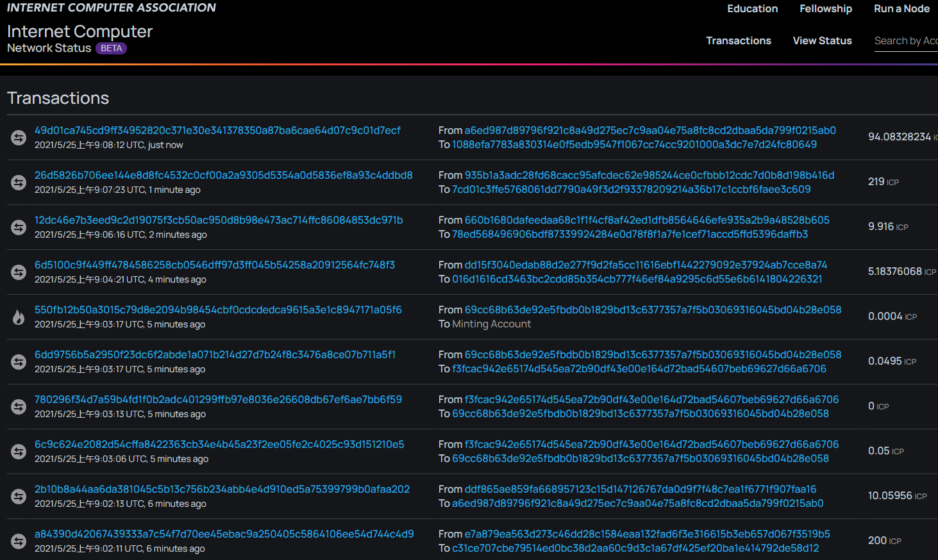Open recipient address 016d1616cd3463bc
Screen dimensions: 938x560
(x=637, y=279)
